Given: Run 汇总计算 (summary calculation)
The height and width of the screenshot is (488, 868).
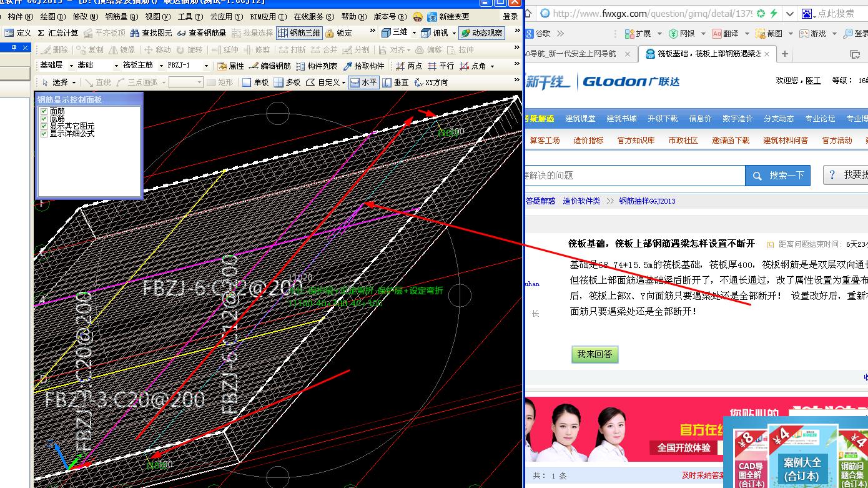Looking at the screenshot, I should 57,32.
